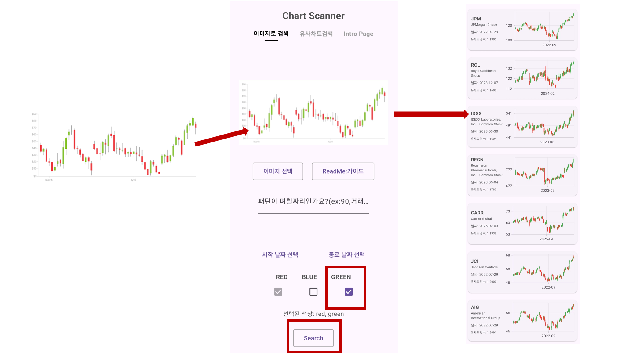Select the JPM JPMorgan Chase result card
644x353 pixels.
pyautogui.click(x=522, y=30)
